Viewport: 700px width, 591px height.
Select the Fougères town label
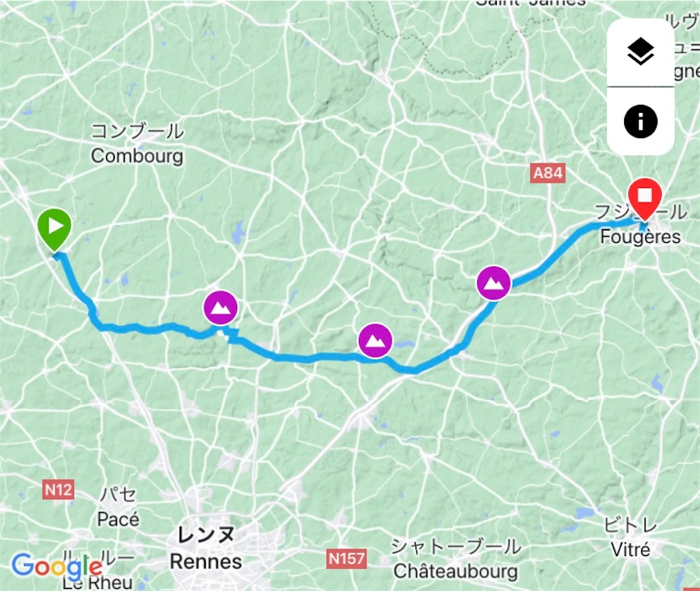pos(640,236)
